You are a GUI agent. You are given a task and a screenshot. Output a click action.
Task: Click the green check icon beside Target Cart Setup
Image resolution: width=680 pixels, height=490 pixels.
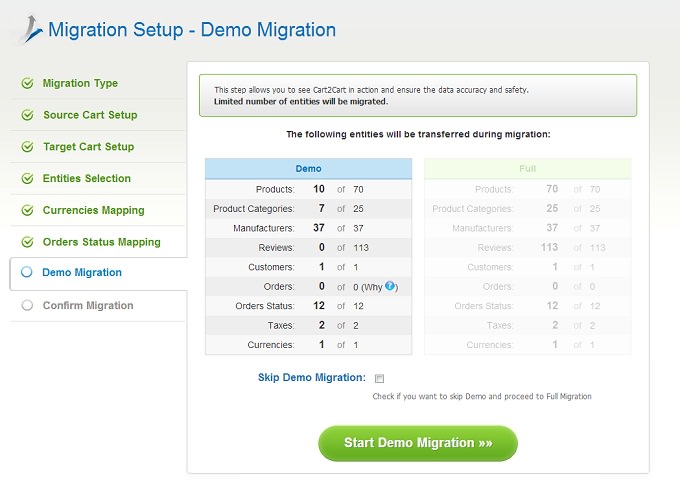(27, 147)
